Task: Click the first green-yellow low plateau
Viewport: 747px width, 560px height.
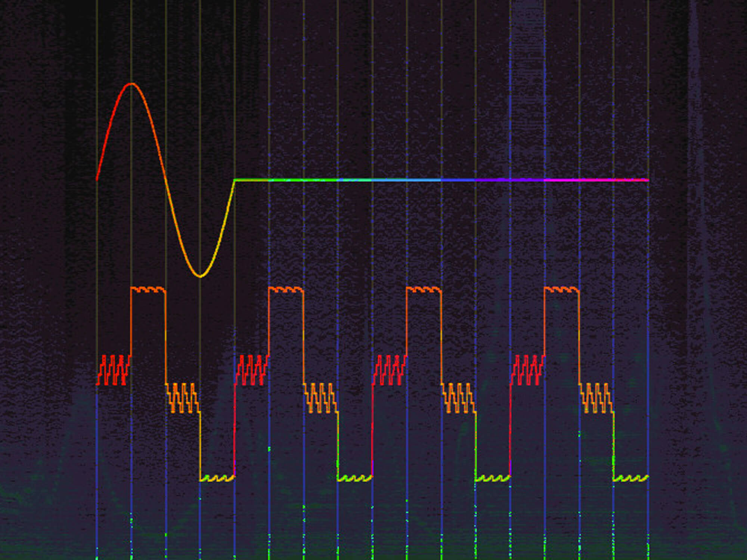Action: (x=217, y=478)
